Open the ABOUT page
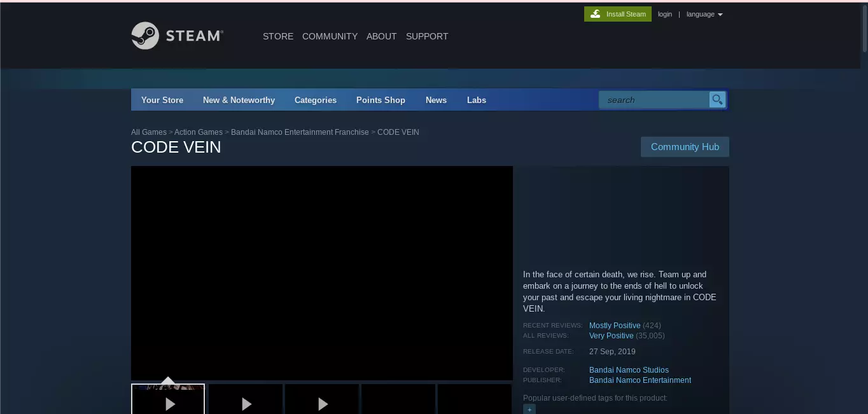This screenshot has height=414, width=868. (x=382, y=36)
